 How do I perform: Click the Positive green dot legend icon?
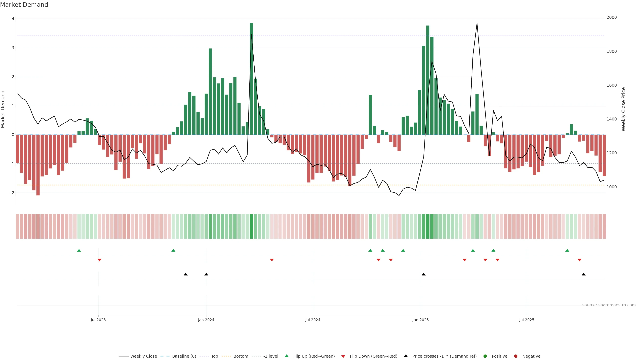(485, 356)
